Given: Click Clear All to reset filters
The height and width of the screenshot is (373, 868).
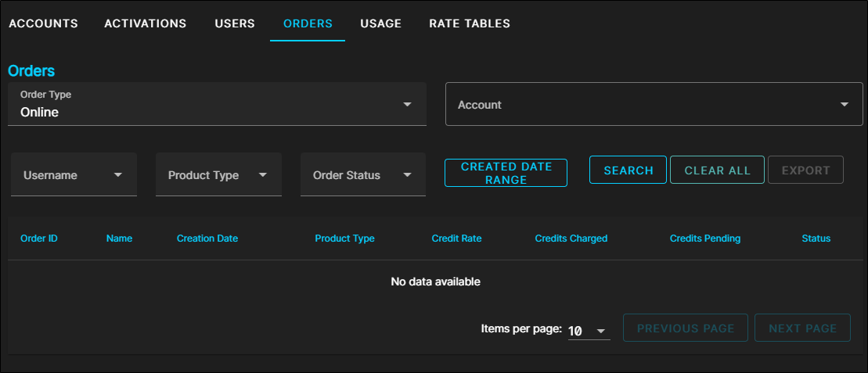Looking at the screenshot, I should (x=717, y=170).
